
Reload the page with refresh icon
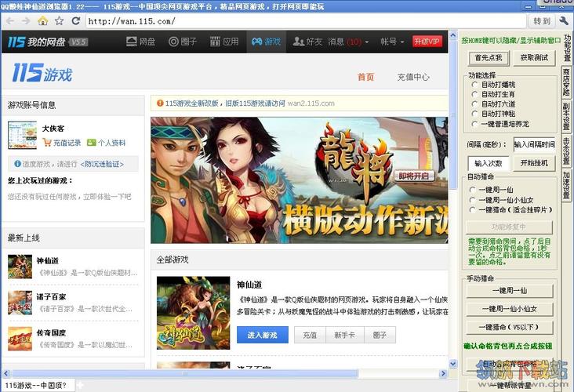76,21
